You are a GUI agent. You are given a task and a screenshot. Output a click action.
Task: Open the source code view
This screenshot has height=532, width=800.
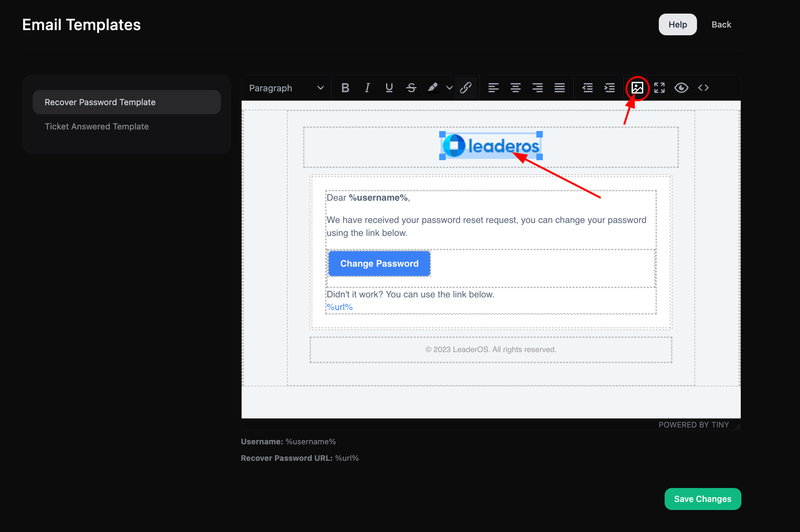point(703,88)
